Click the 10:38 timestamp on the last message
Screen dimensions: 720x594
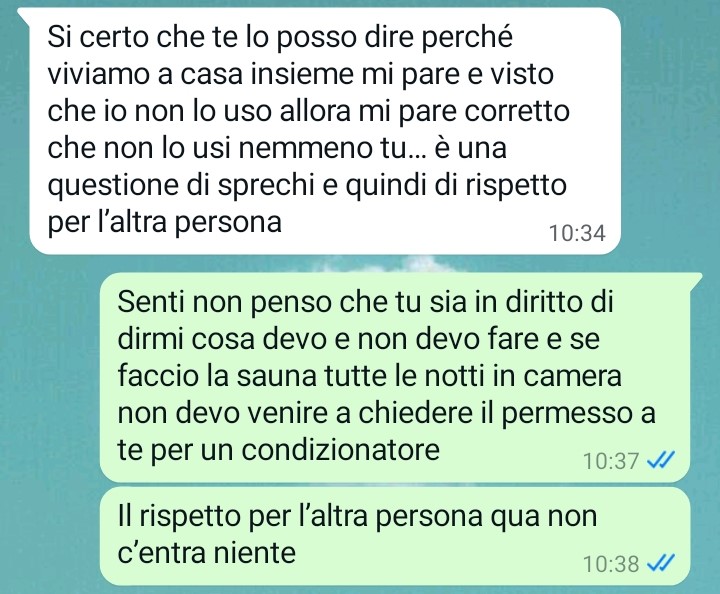[611, 563]
